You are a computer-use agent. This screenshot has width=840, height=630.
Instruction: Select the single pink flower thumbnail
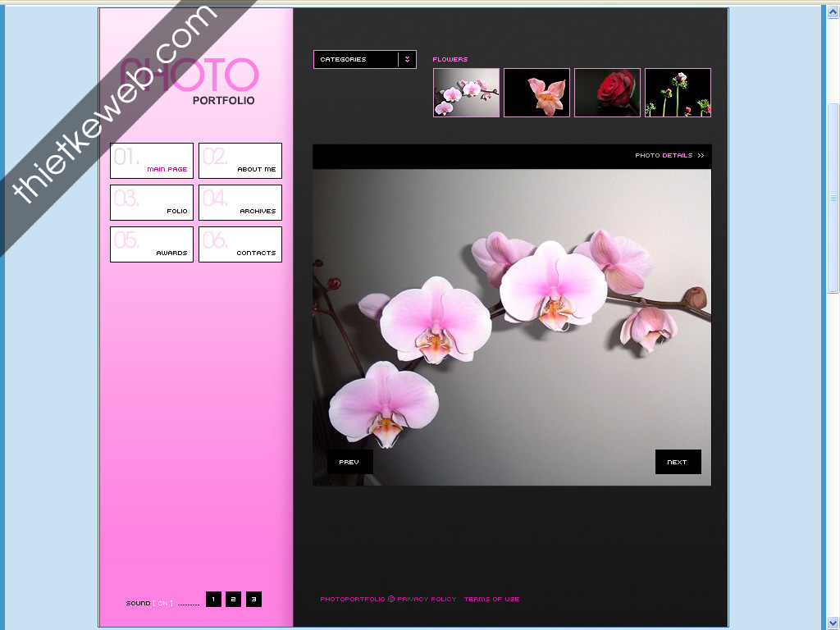point(536,93)
